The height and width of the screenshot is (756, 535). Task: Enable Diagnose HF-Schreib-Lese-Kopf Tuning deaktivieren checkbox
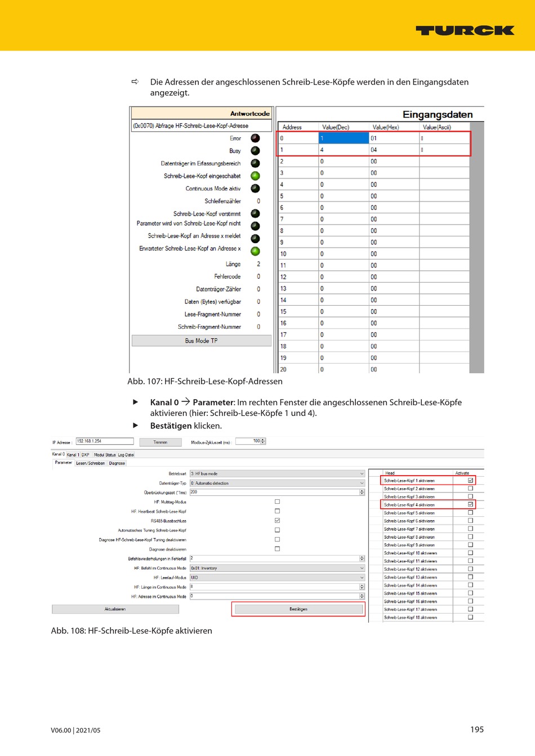(277, 539)
